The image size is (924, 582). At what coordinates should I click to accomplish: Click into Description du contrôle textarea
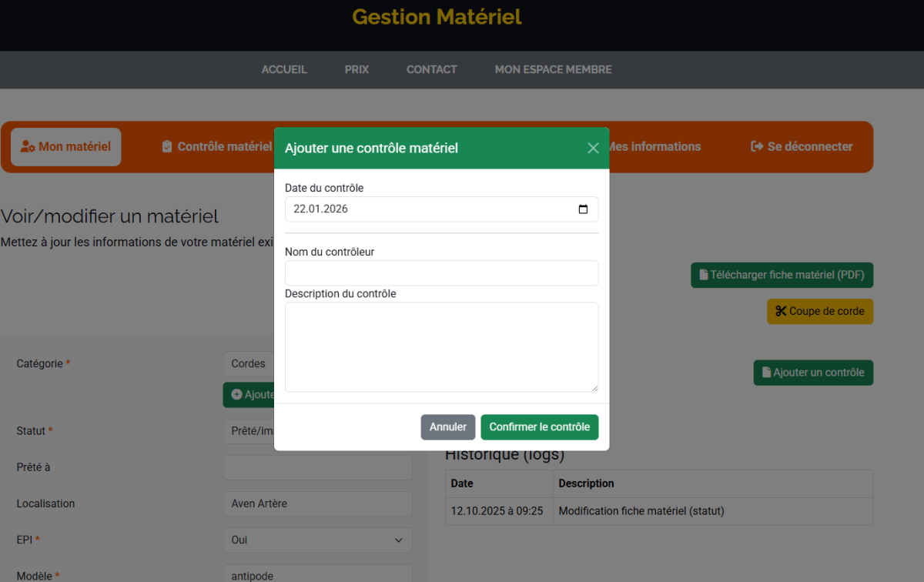[441, 346]
